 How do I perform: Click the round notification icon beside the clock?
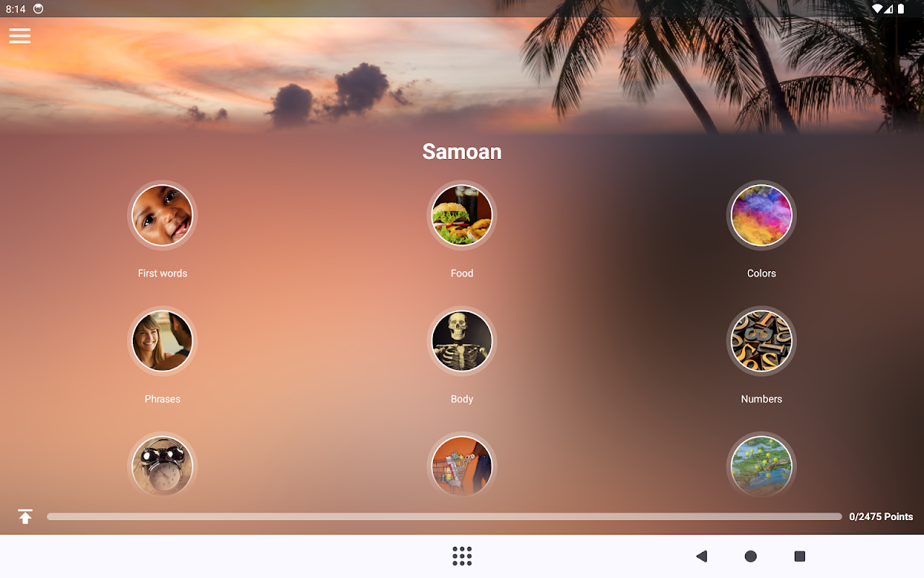[x=38, y=9]
